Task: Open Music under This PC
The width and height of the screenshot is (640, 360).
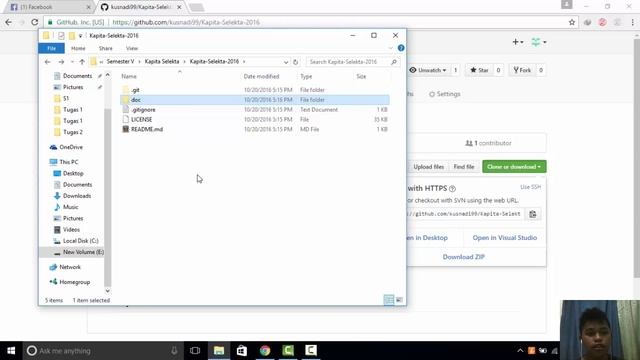Action: point(70,207)
